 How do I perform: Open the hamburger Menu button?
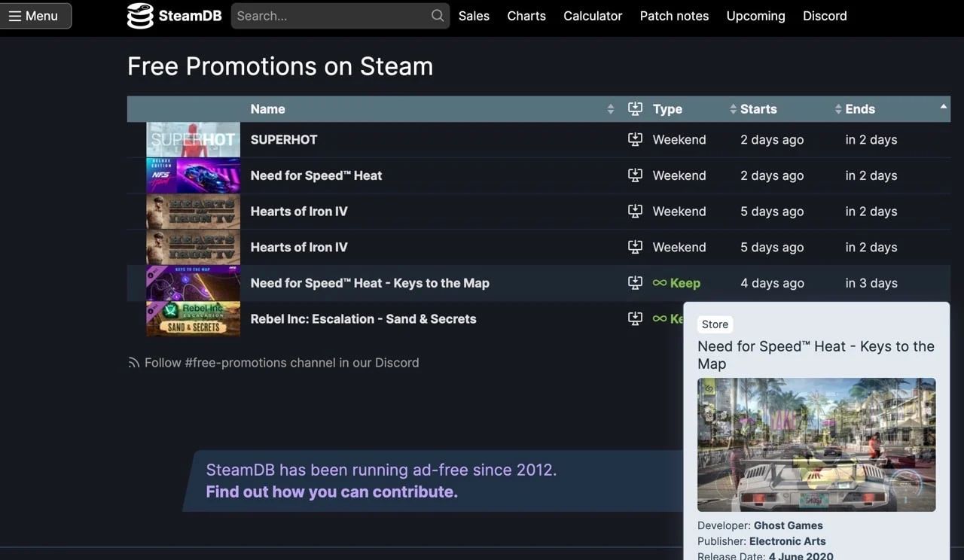(x=35, y=16)
